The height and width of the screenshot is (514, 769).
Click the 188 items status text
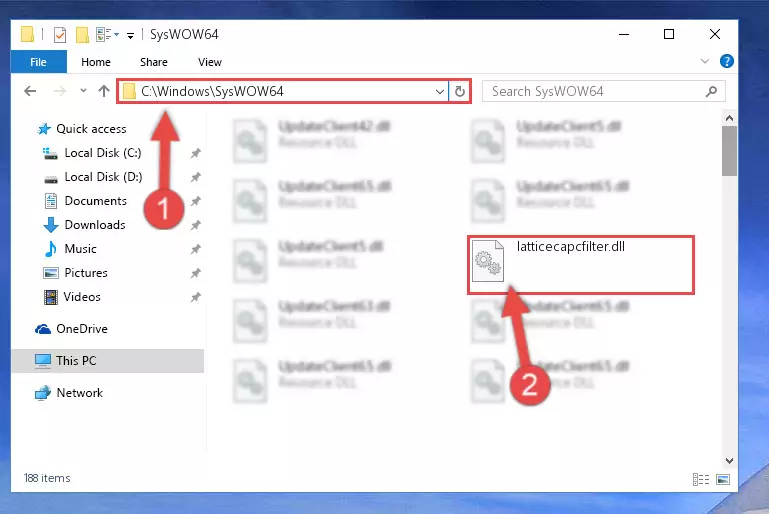click(47, 478)
